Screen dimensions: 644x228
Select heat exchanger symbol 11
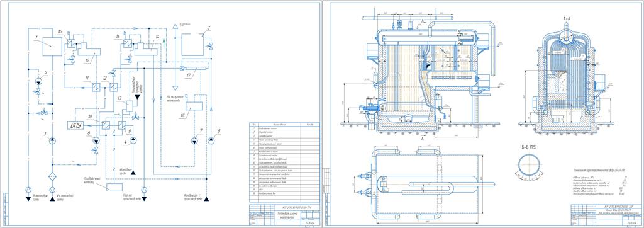pyautogui.click(x=96, y=87)
